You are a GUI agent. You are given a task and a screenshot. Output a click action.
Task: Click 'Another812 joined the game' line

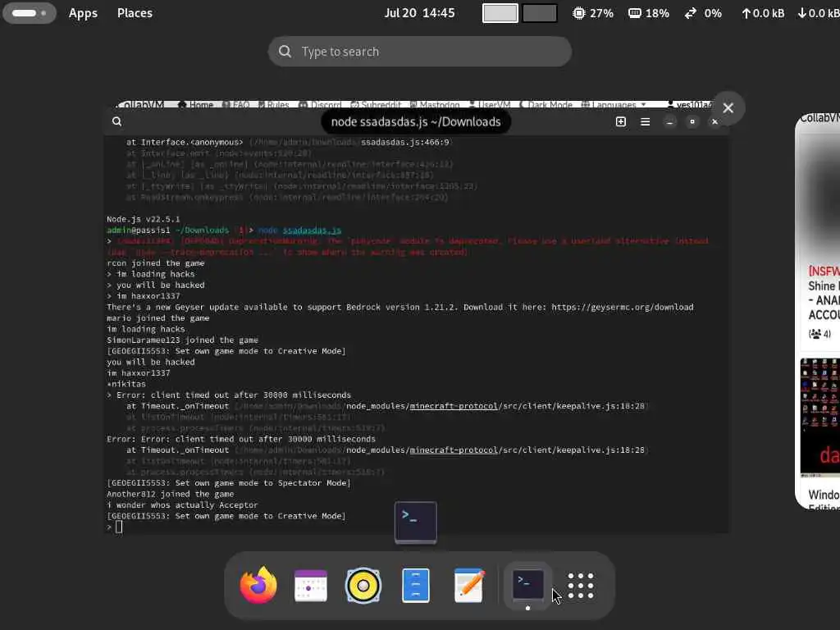point(170,494)
